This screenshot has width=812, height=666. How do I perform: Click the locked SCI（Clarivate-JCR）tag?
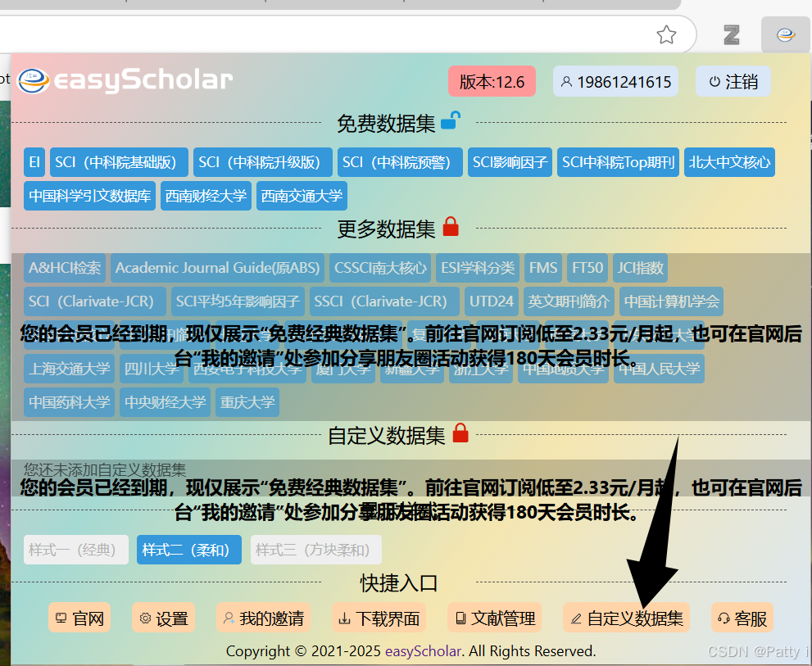(x=95, y=301)
